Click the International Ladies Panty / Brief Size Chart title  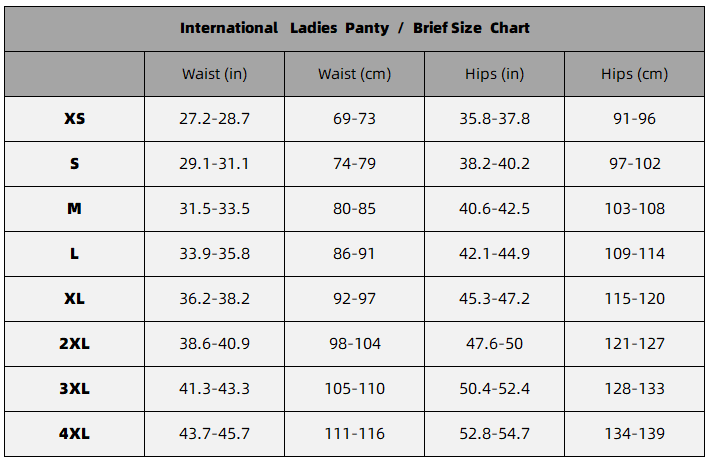pos(354,28)
